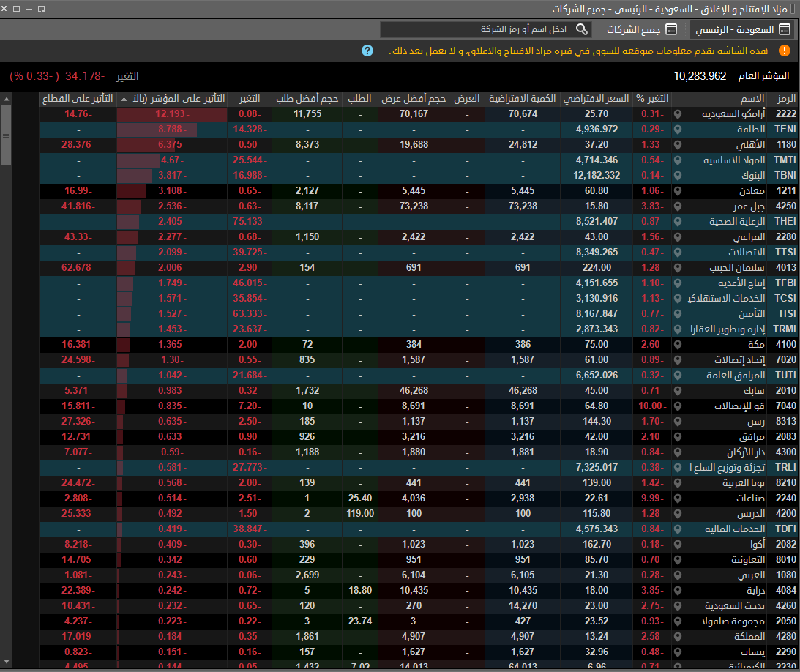Click the vertical scrollbar thumb
800x672 pixels.
click(6, 135)
